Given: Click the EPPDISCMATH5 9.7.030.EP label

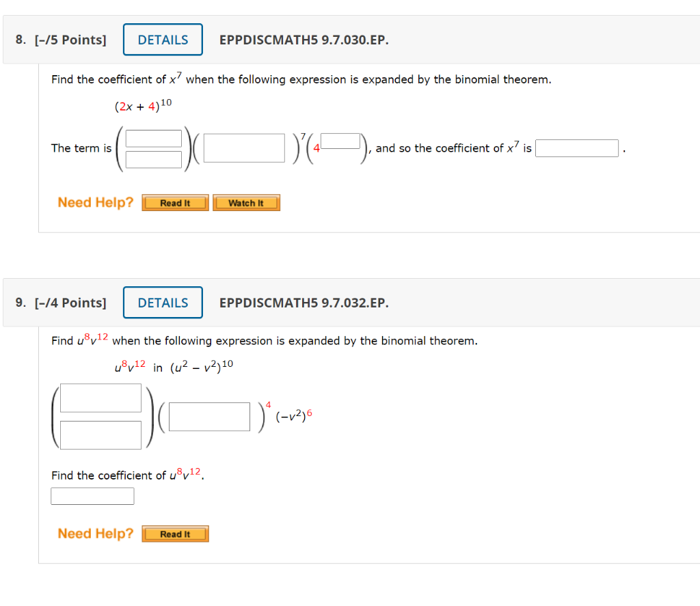Looking at the screenshot, I should (x=304, y=40).
